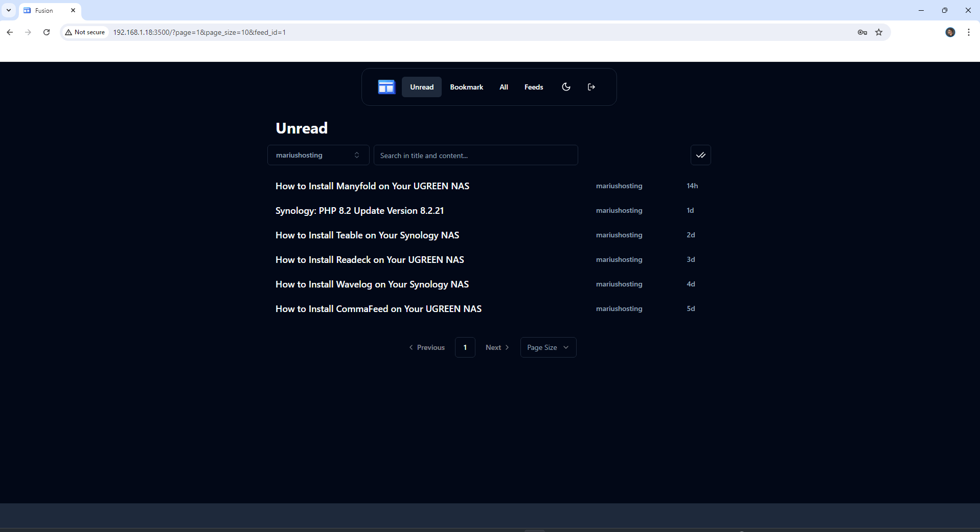
Task: Expand the mariushosting feed dropdown
Action: pos(318,155)
